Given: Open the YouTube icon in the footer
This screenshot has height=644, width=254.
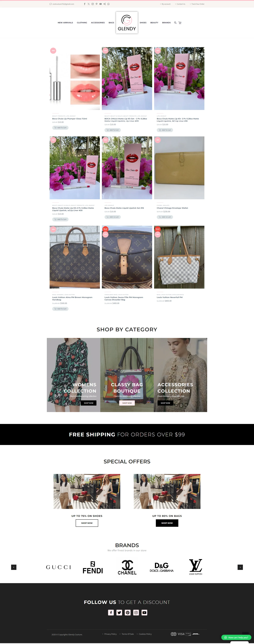Looking at the screenshot, I should coord(144,613).
